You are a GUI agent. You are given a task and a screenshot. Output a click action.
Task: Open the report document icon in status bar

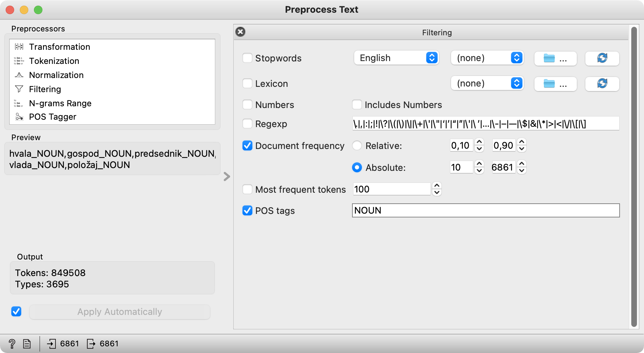tap(27, 343)
